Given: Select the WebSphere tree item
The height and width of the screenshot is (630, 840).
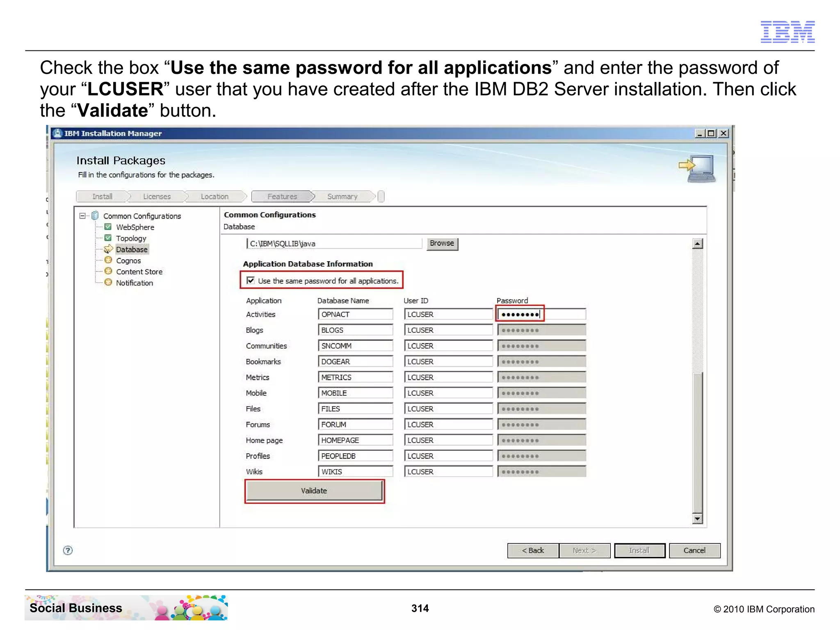Looking at the screenshot, I should click(x=135, y=227).
